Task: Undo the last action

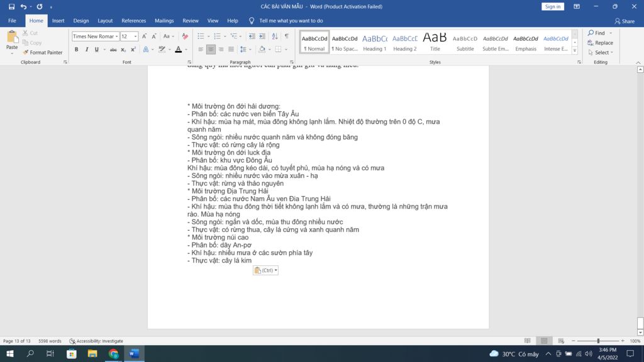Action: pos(23,6)
